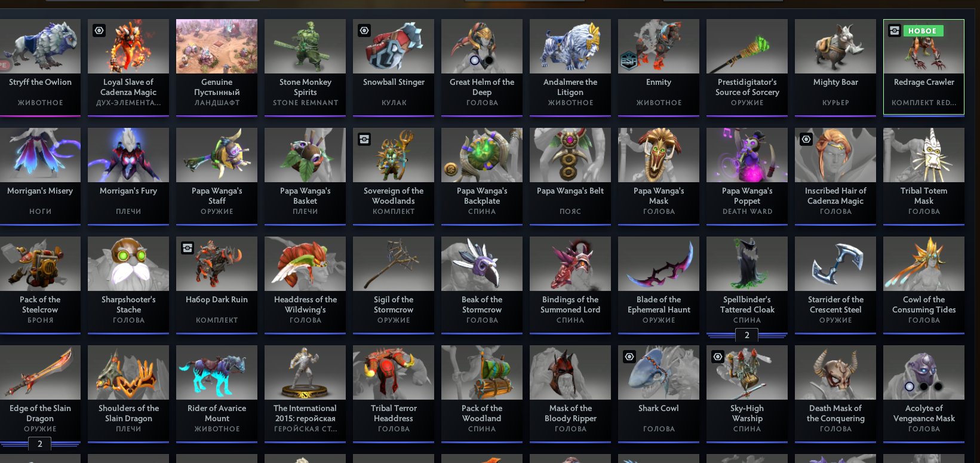The width and height of the screenshot is (980, 463).
Task: Open Papa Wanga's Poppet death ward
Action: 747,176
